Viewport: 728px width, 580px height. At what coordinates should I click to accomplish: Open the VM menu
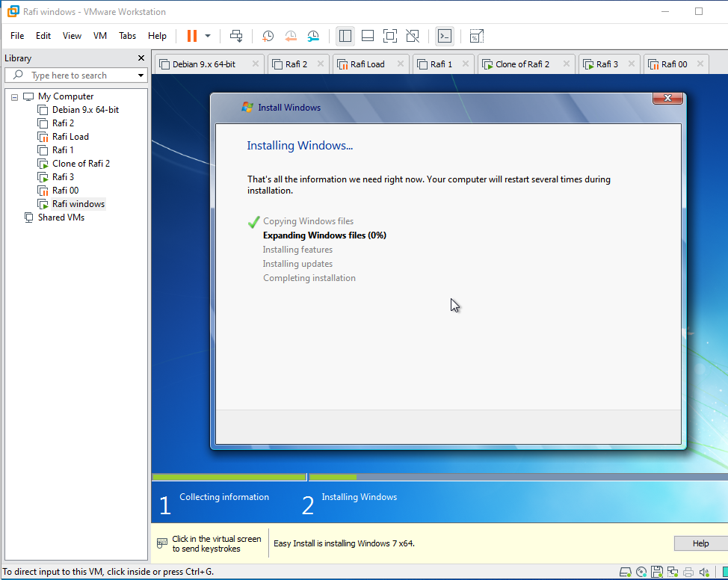pyautogui.click(x=100, y=36)
